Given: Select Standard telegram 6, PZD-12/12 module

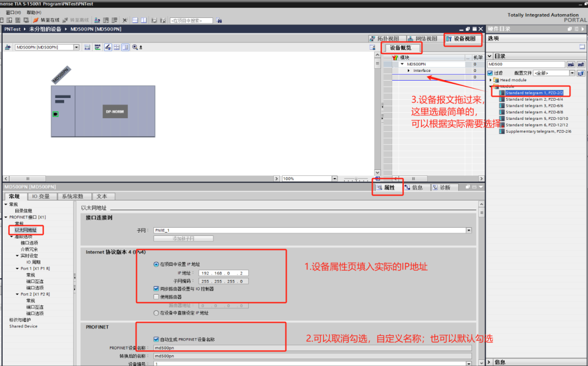Looking at the screenshot, I should 537,125.
